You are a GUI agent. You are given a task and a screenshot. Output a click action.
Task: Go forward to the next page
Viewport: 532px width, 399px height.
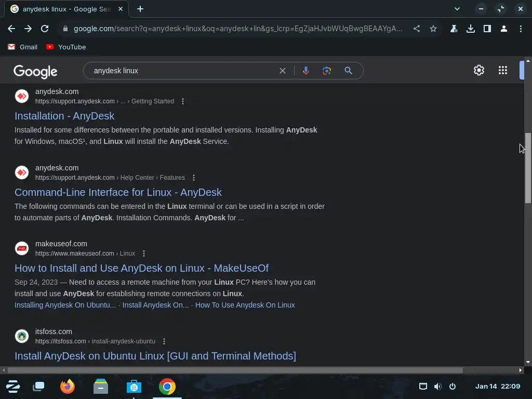28,29
